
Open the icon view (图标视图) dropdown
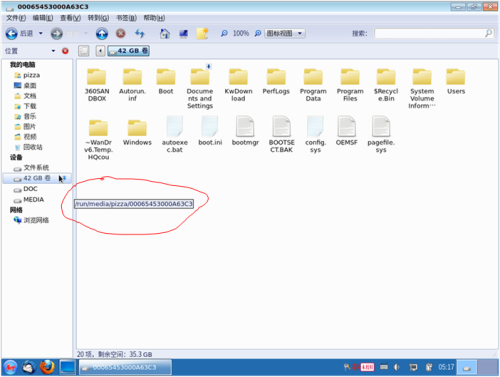(x=285, y=33)
